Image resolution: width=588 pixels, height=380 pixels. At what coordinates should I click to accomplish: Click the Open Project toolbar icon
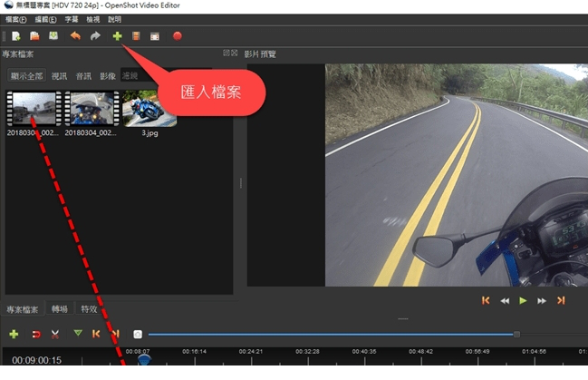click(34, 36)
